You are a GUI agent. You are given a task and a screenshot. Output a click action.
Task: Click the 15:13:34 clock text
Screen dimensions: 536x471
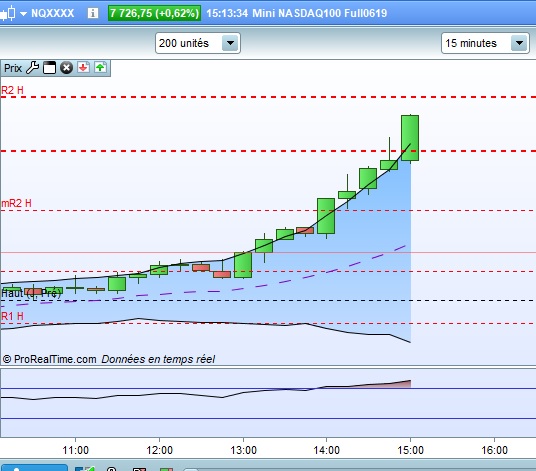click(x=227, y=13)
